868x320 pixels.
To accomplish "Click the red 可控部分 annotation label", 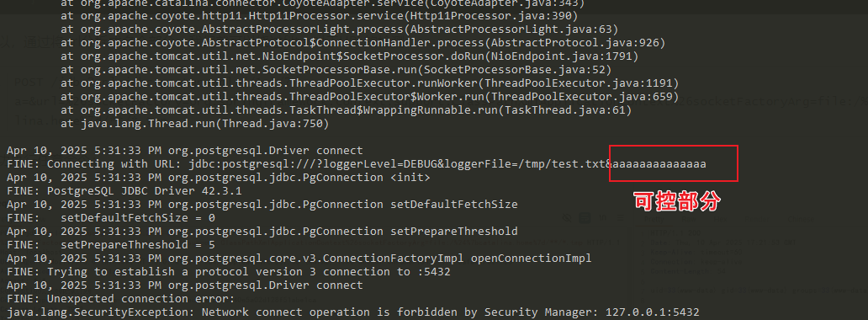I will pyautogui.click(x=676, y=201).
